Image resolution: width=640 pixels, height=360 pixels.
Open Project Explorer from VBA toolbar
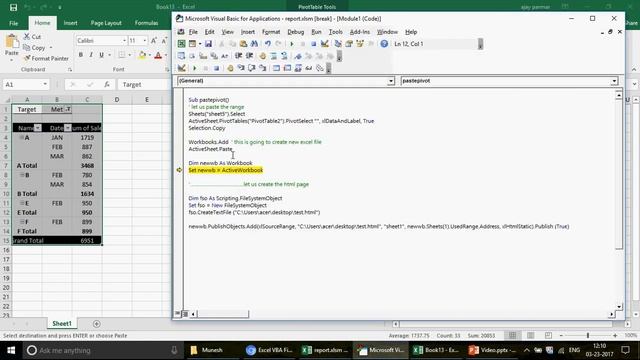338,44
